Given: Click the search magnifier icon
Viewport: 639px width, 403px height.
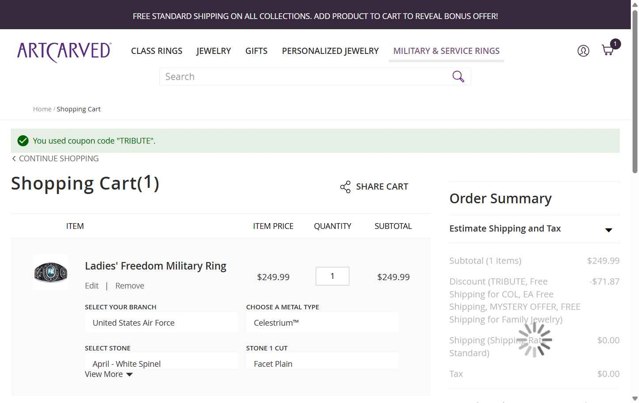Looking at the screenshot, I should pyautogui.click(x=458, y=77).
